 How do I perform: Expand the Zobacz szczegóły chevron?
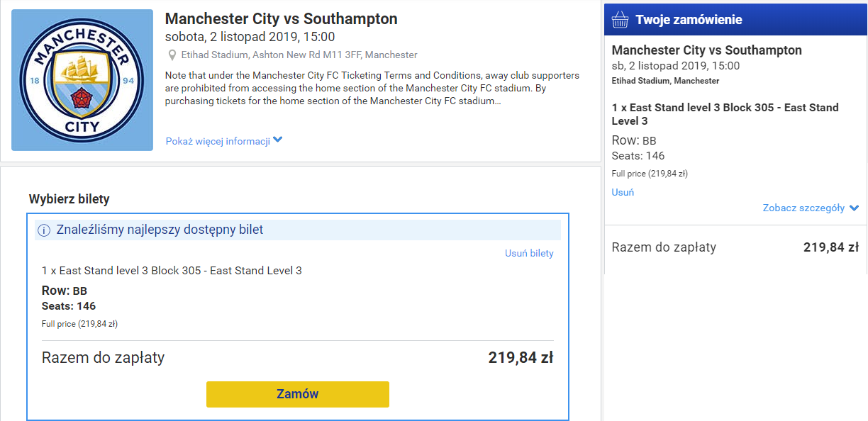[x=854, y=208]
